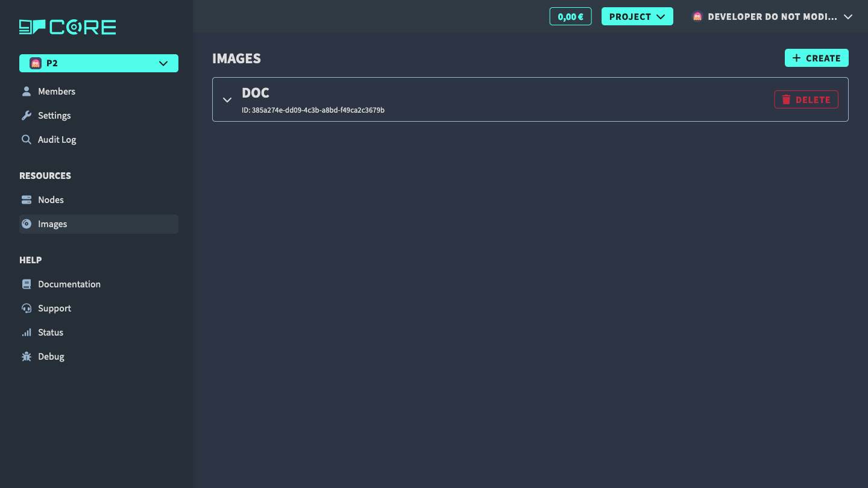Select Images in the sidebar
The image size is (868, 488).
click(99, 224)
